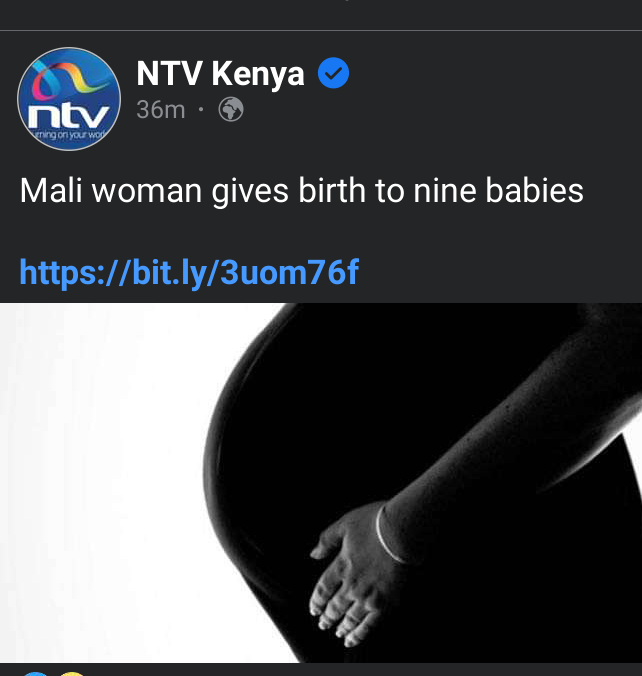The image size is (642, 676).
Task: Click the bracelet on the wrist
Action: point(388,534)
